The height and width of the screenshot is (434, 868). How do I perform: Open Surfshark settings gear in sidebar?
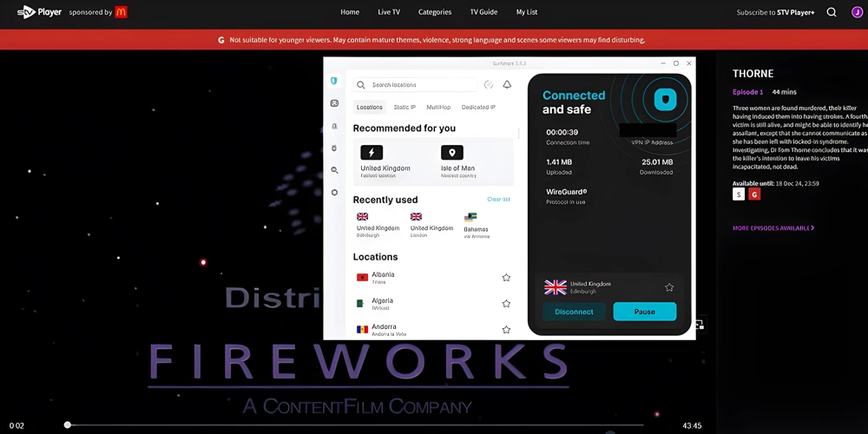[x=334, y=193]
